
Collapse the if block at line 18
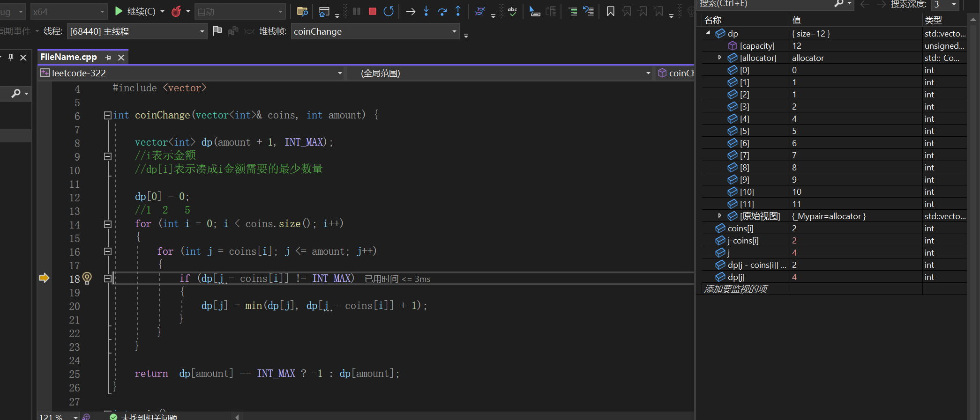(107, 279)
